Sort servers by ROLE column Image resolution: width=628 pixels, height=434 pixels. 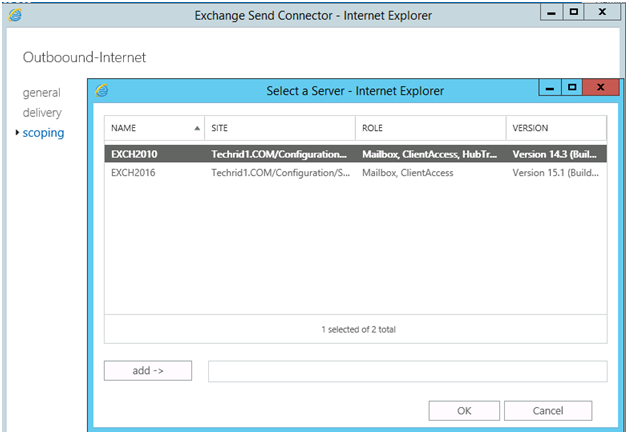coord(431,128)
